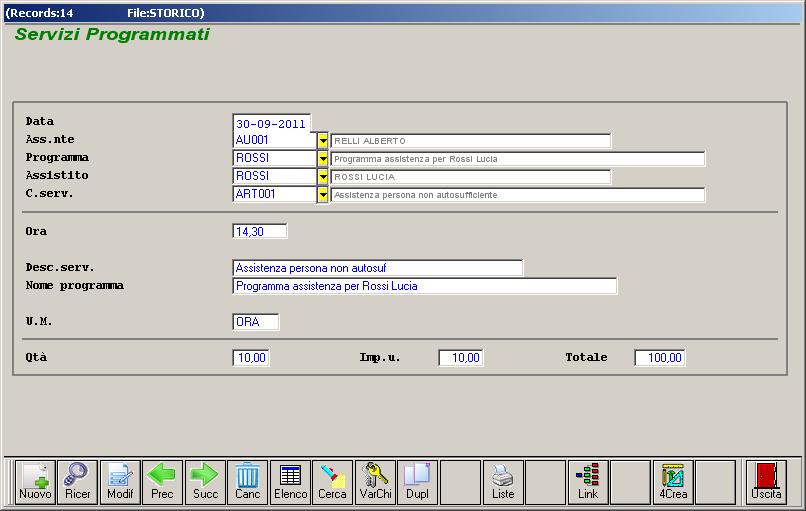This screenshot has height=511, width=806.
Task: Click the Ora field showing 14,30
Action: (x=260, y=231)
